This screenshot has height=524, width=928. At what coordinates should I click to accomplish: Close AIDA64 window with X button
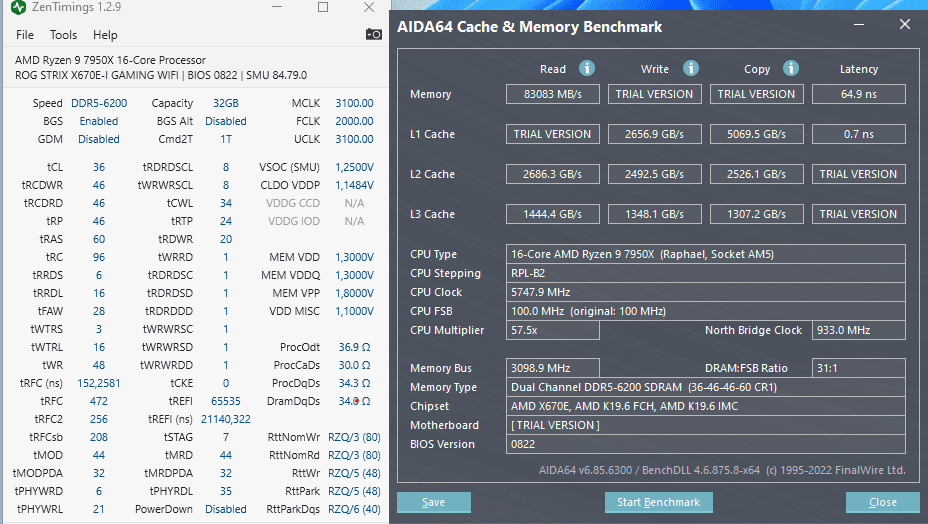[x=905, y=24]
